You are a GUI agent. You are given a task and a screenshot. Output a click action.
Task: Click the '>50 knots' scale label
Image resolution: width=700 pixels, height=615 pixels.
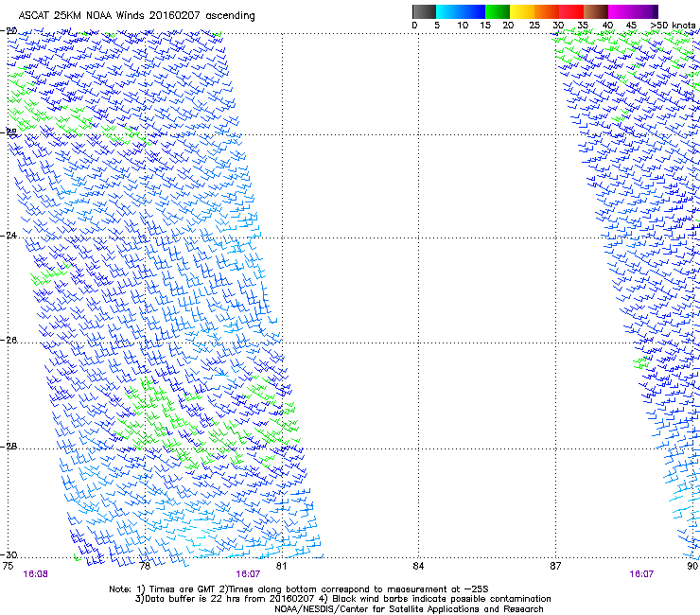pos(673,25)
